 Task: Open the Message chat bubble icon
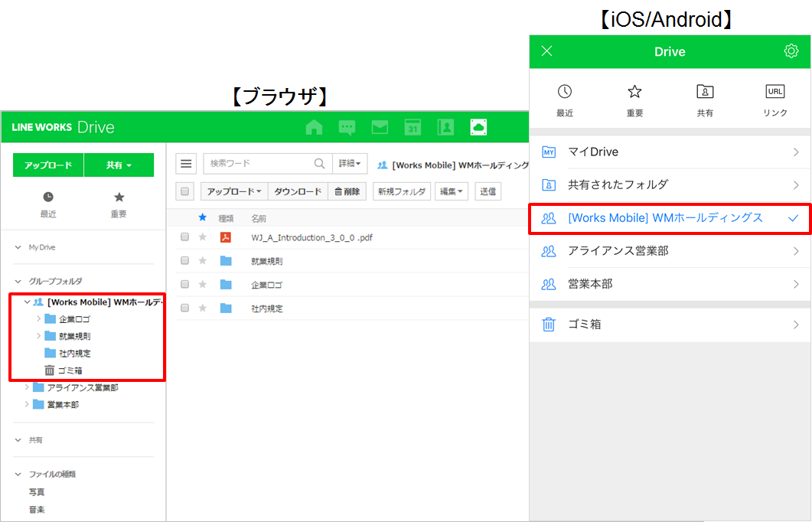coord(347,127)
